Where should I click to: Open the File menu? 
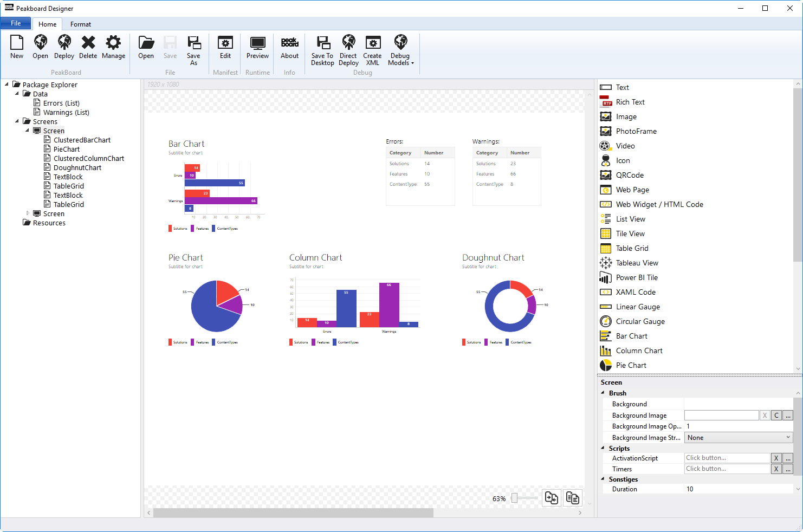pos(16,23)
